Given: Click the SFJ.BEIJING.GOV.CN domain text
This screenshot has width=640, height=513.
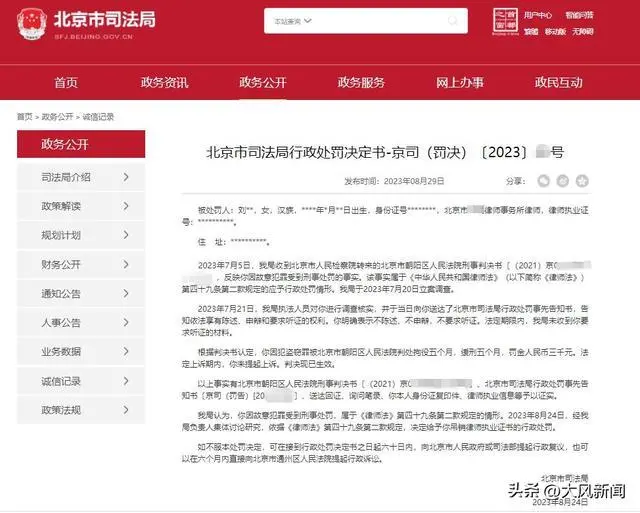Looking at the screenshot, I should [93, 37].
